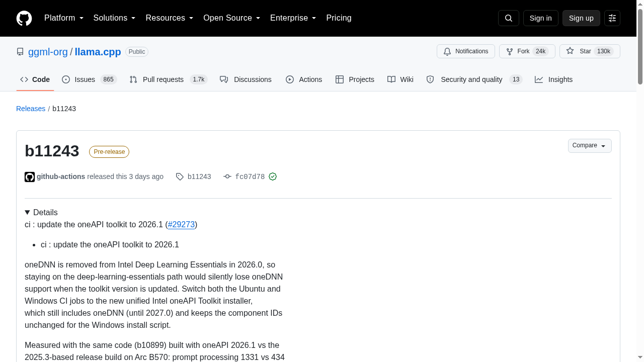
Task: Open the ggml-org organization link
Action: (x=48, y=52)
